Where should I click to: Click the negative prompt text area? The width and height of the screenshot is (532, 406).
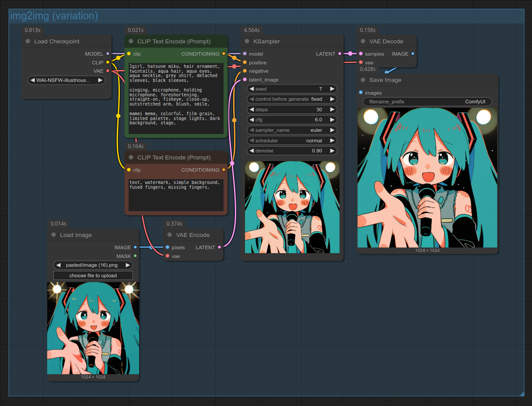[176, 194]
